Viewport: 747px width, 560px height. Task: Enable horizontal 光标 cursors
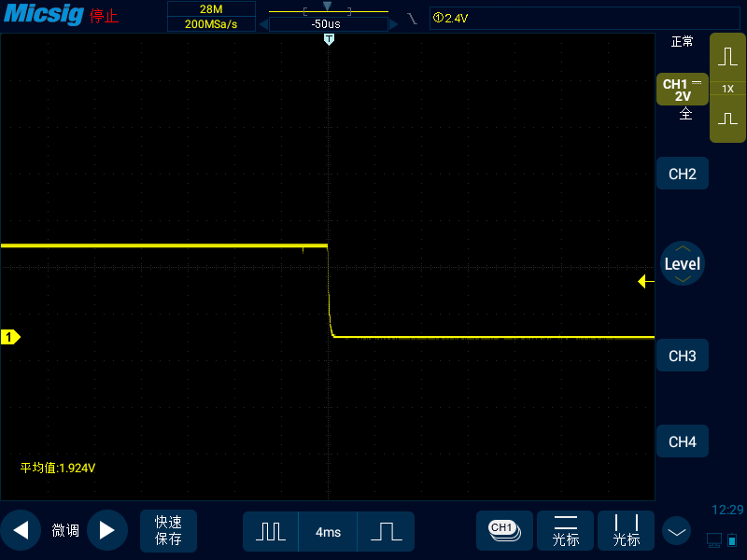tap(566, 530)
